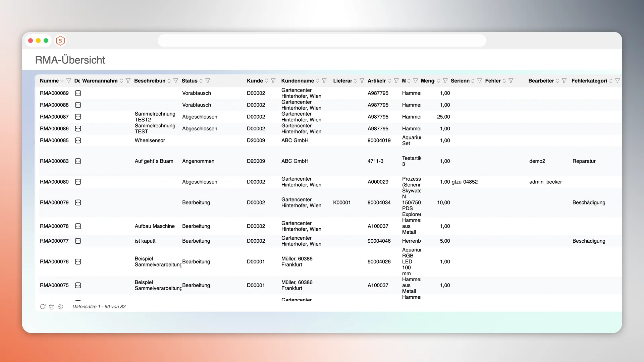Image resolution: width=644 pixels, height=362 pixels.
Task: Toggle sort order on Nummer column
Action: pyautogui.click(x=62, y=81)
